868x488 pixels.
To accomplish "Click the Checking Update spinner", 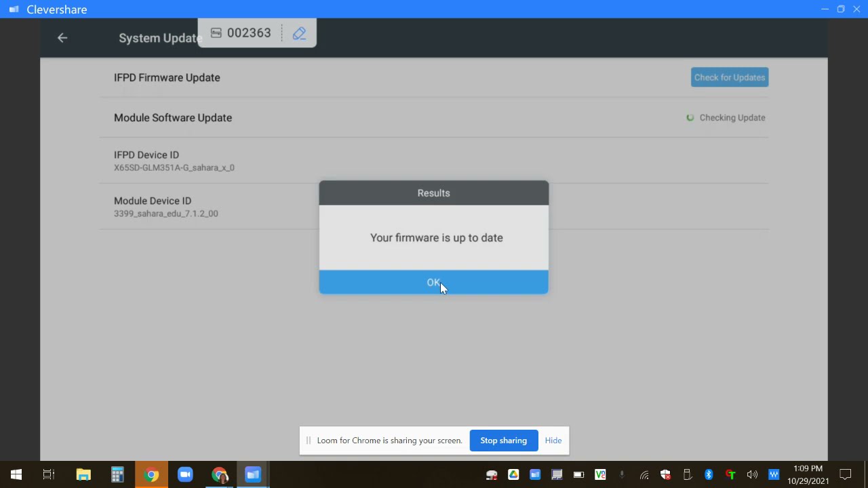I will point(690,118).
